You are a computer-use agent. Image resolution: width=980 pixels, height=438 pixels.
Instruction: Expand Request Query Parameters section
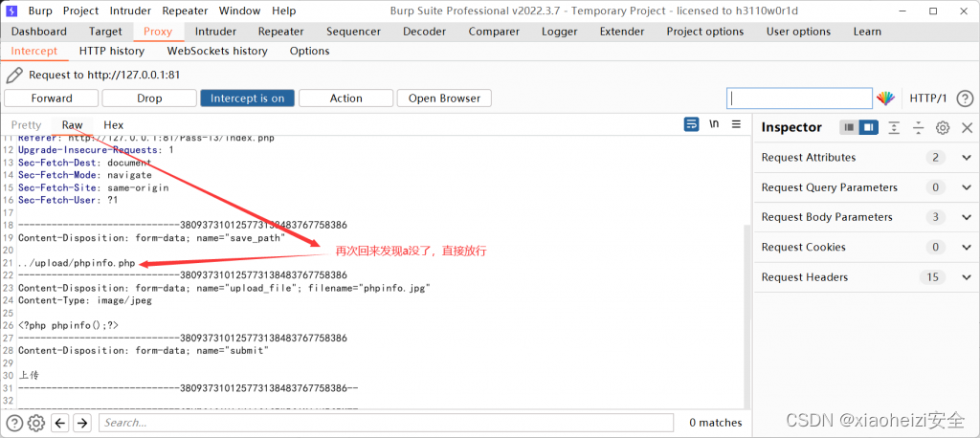pos(967,187)
